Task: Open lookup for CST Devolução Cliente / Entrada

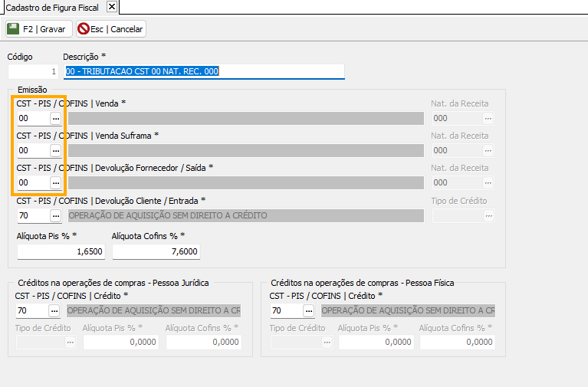Action: [56, 215]
